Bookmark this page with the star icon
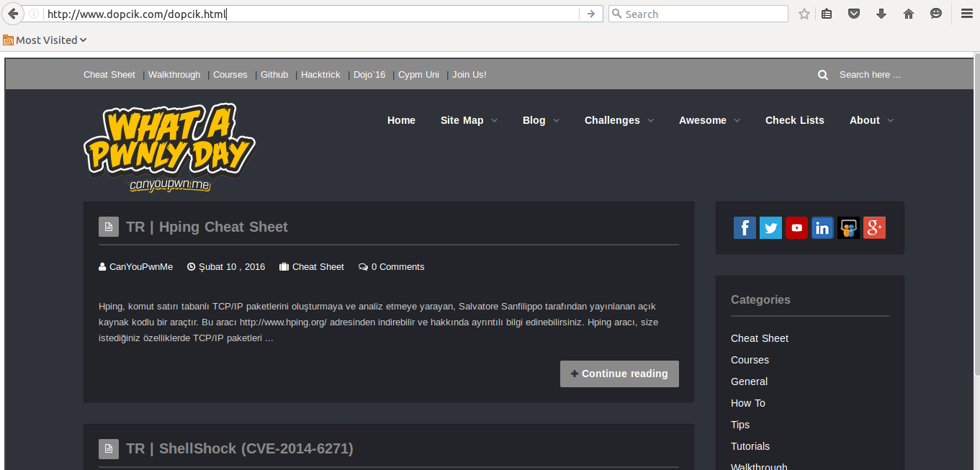This screenshot has height=470, width=980. tap(804, 14)
